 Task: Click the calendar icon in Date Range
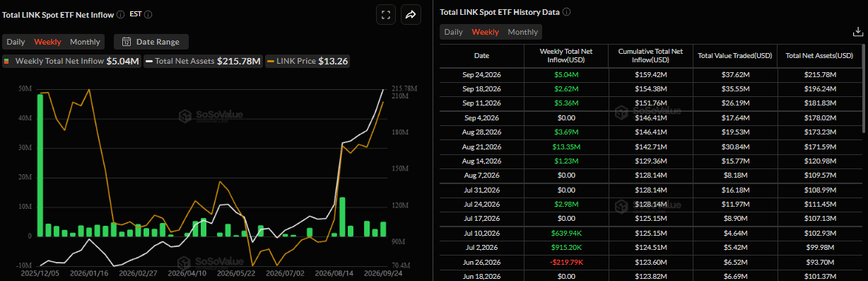click(127, 42)
